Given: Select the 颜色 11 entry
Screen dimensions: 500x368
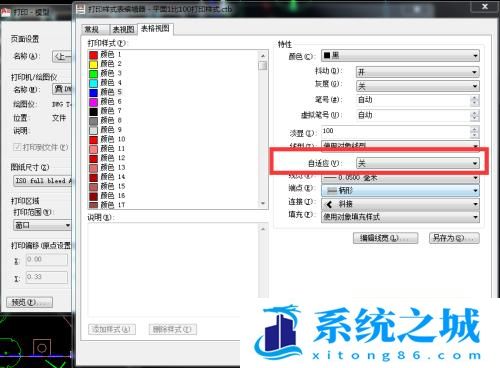Looking at the screenshot, I should (107, 148).
